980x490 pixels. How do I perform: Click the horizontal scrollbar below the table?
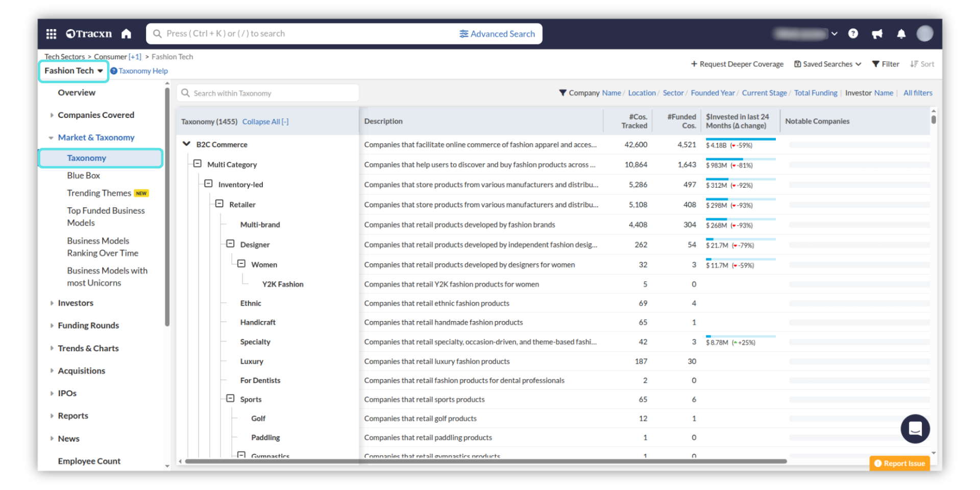point(485,461)
